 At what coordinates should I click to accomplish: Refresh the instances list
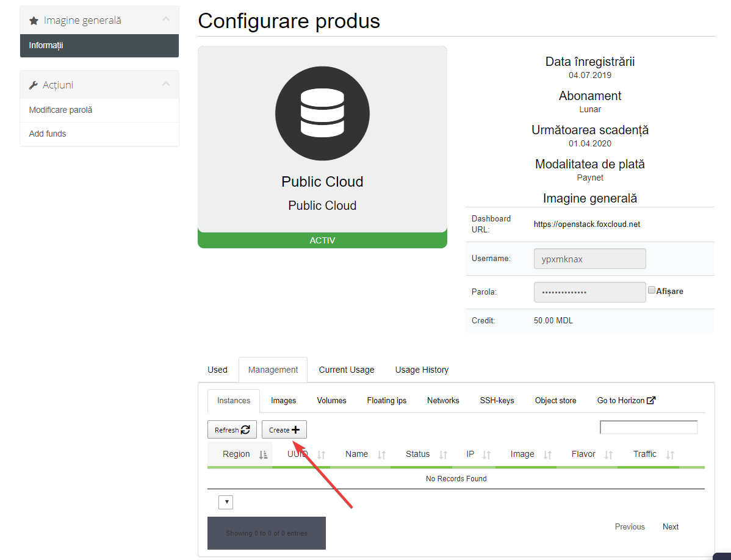tap(232, 430)
